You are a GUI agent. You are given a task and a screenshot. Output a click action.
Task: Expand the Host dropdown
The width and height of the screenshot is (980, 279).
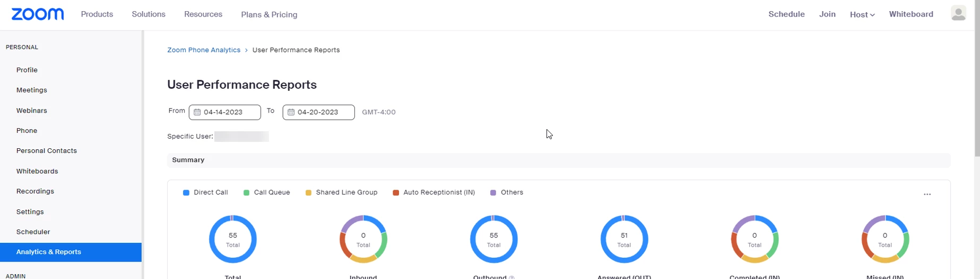(x=862, y=15)
